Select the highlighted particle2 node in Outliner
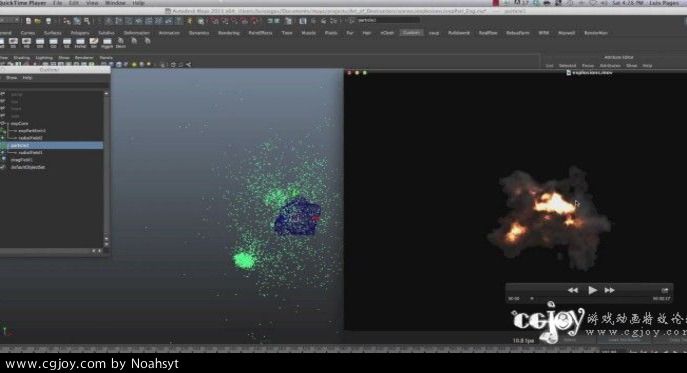687x373 pixels. 52,145
